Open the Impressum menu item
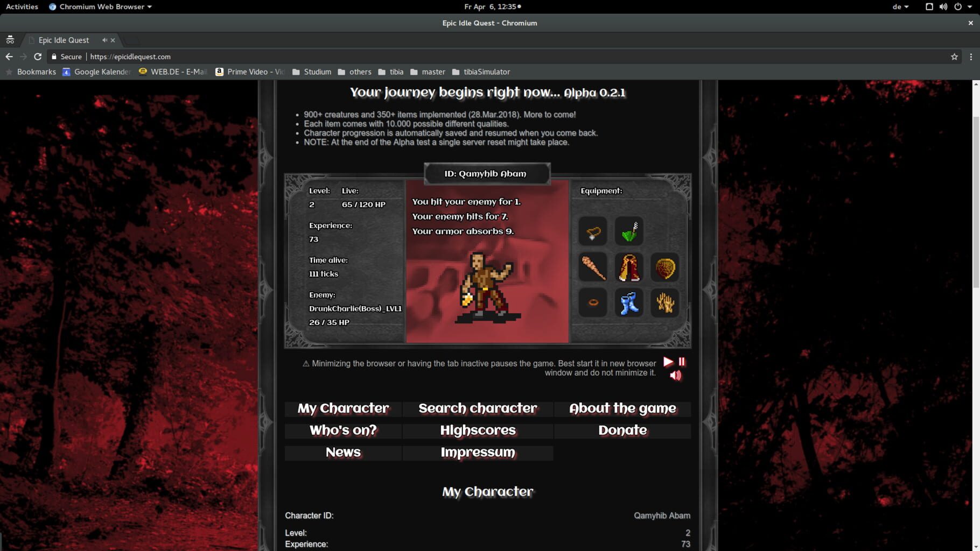 tap(478, 453)
